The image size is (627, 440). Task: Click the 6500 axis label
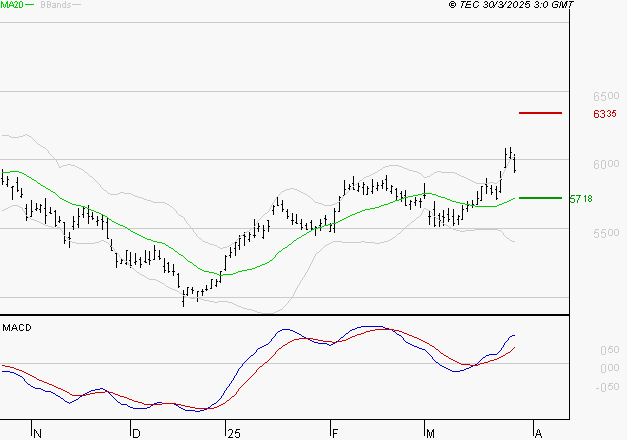(x=606, y=96)
